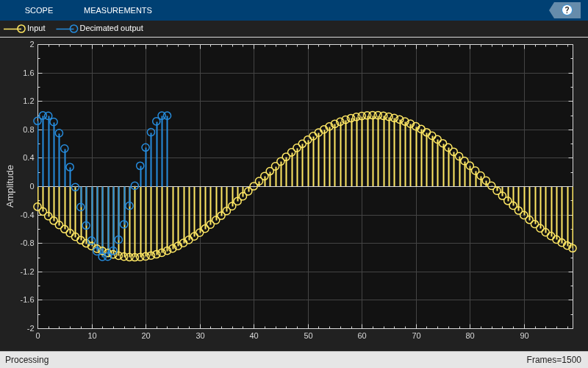Screen dimensions: 588x368
Task: Click the x-axis tick label 90
Action: click(x=524, y=336)
